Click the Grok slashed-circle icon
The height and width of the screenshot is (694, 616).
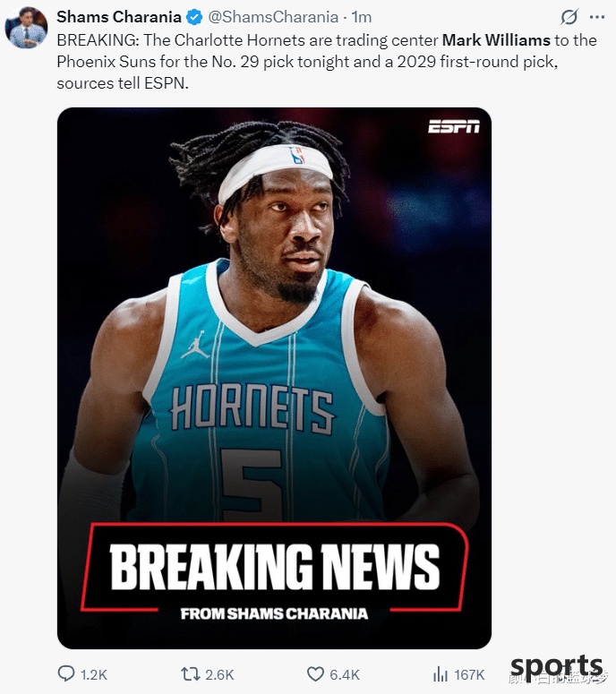(569, 17)
